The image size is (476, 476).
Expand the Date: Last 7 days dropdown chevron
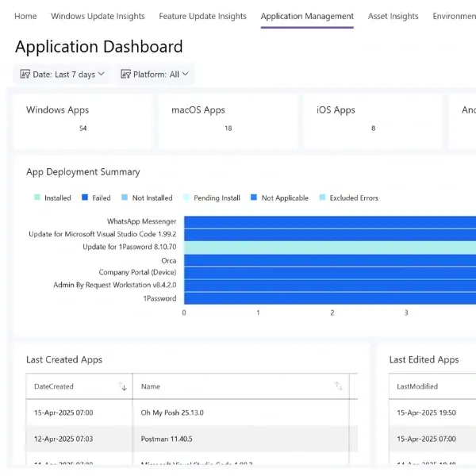(x=102, y=74)
